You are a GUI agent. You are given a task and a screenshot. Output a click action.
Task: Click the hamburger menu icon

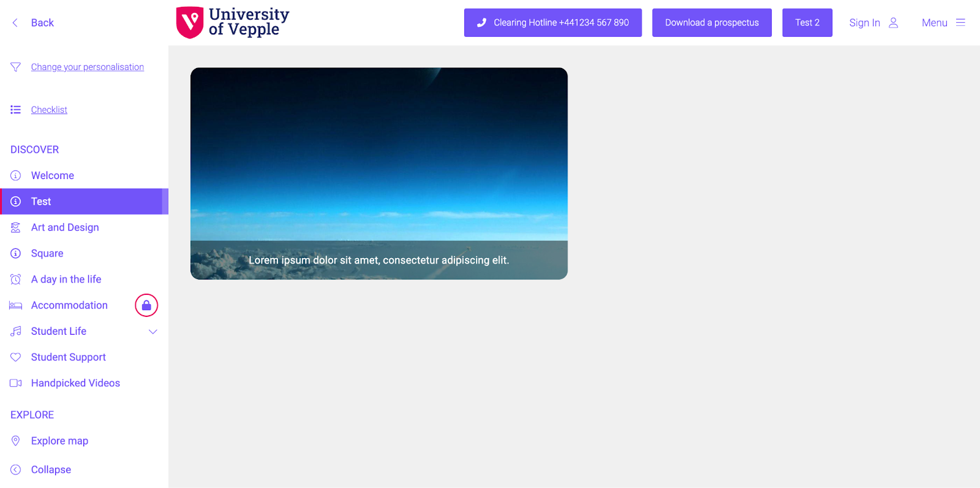pos(960,23)
